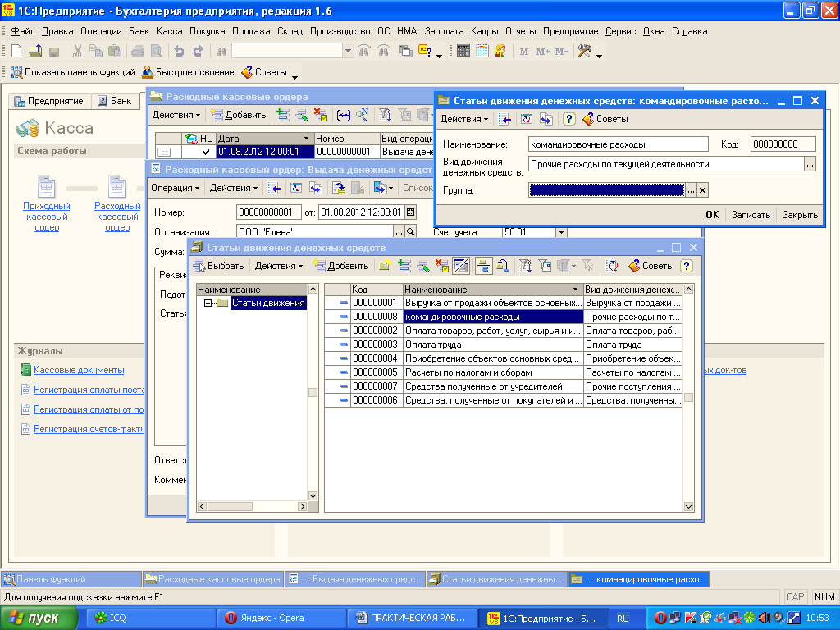Click the binoculars search icon beside search box
Image resolution: width=840 pixels, height=630 pixels.
pyautogui.click(x=221, y=52)
